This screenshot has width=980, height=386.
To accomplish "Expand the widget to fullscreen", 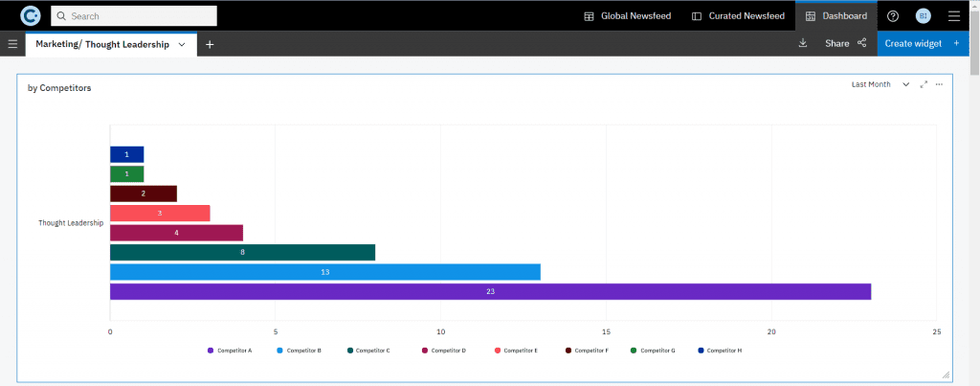I will click(924, 84).
